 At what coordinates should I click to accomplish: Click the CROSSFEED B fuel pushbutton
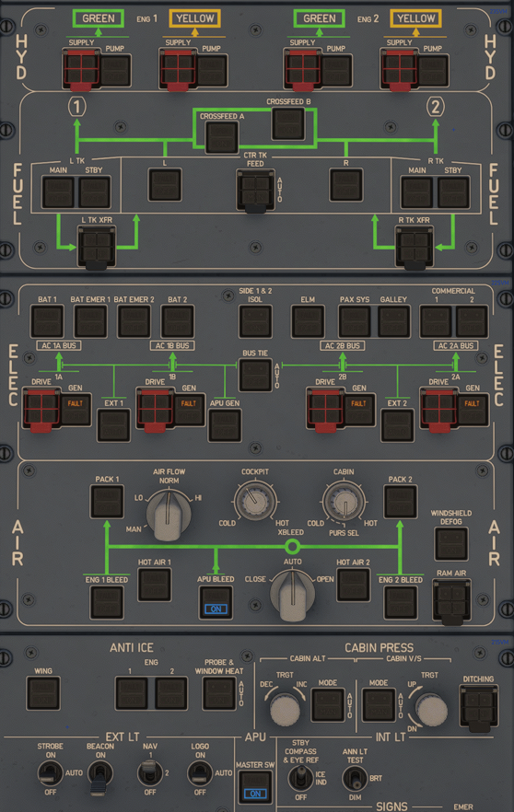(x=288, y=123)
